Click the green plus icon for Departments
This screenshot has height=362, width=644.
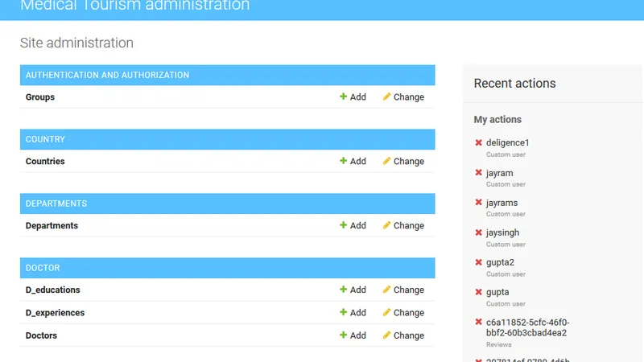344,225
